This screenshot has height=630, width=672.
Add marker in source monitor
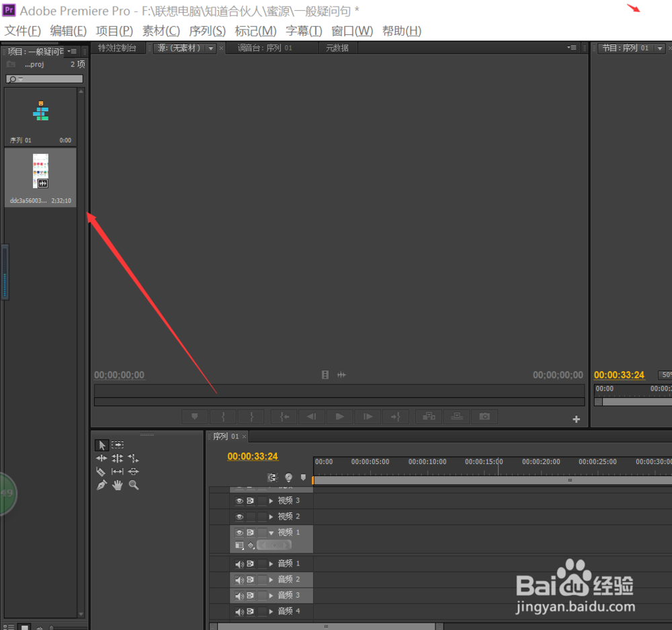(195, 416)
